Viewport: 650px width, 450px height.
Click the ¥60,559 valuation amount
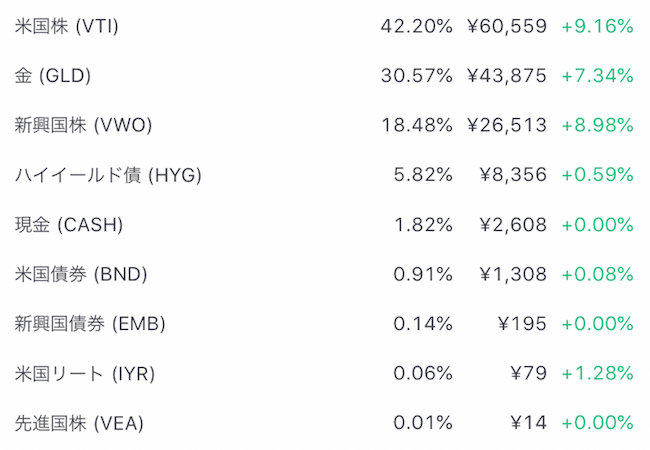click(507, 27)
